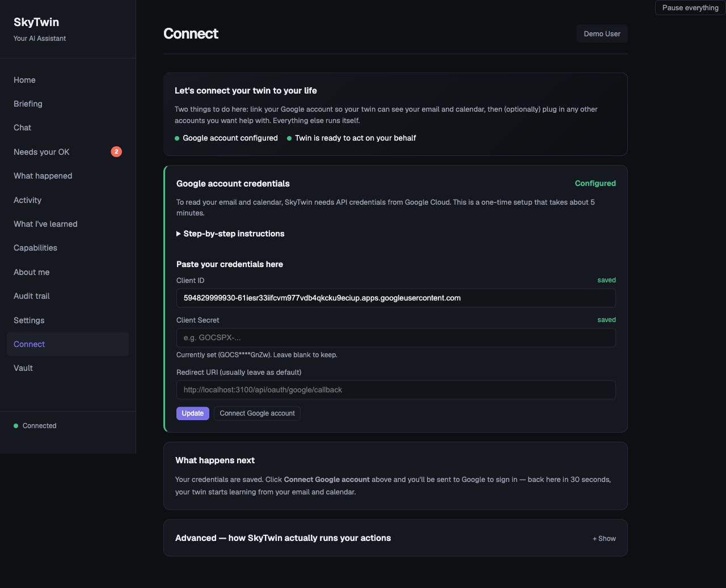Click the purple Update button
The height and width of the screenshot is (588, 726).
pyautogui.click(x=193, y=413)
